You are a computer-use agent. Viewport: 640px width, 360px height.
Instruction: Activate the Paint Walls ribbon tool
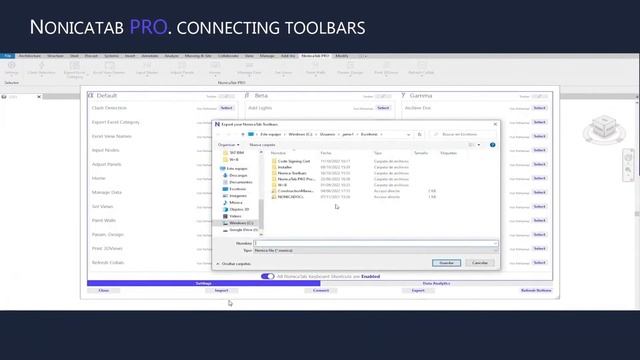pyautogui.click(x=316, y=68)
